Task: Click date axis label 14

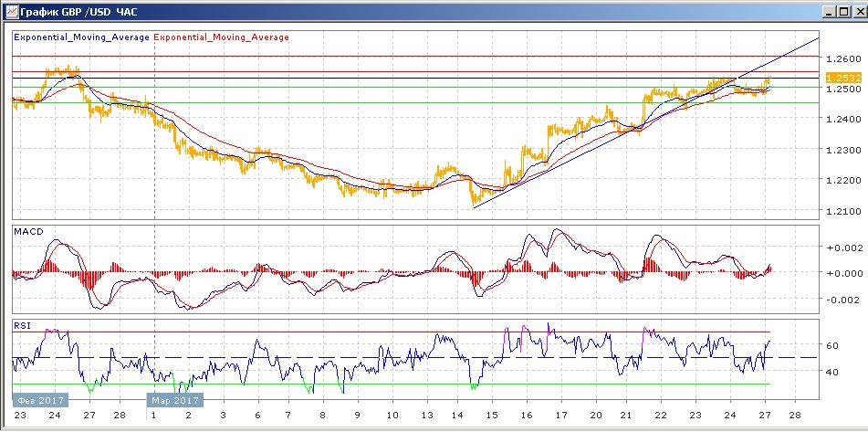Action: coord(456,416)
